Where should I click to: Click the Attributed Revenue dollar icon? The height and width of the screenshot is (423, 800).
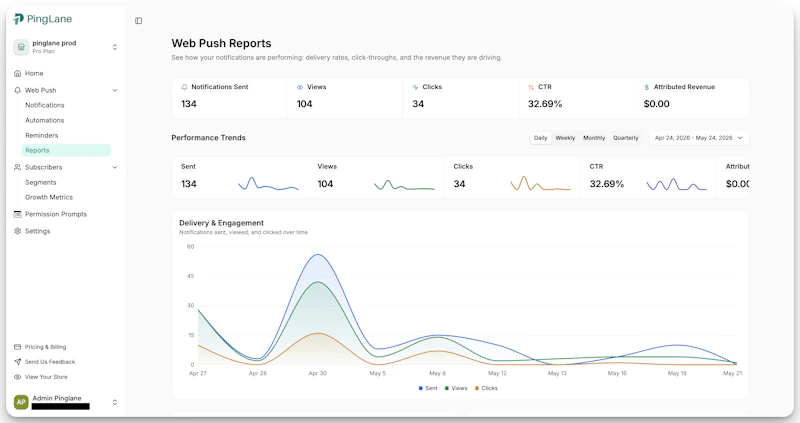647,87
